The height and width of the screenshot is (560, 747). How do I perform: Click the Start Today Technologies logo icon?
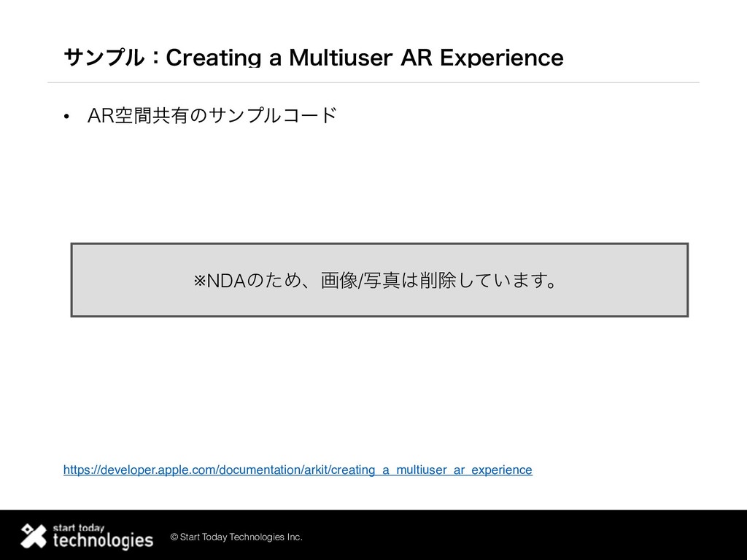coord(34,536)
